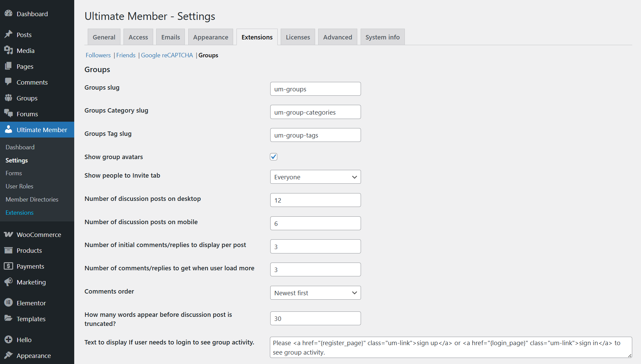Open the Marketing menu label
This screenshot has width=641, height=364.
31,282
